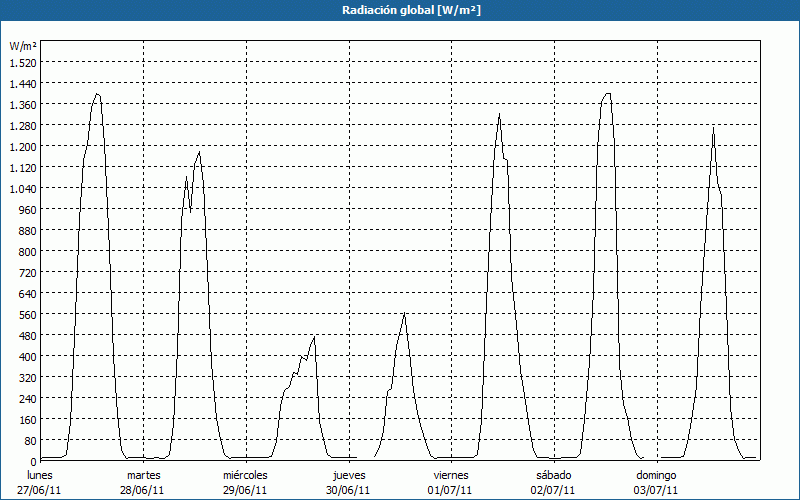Click the 1.520 value on y-axis
The height and width of the screenshot is (500, 800).
coord(23,62)
